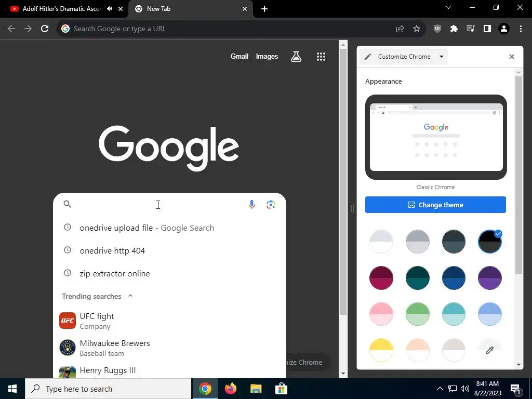This screenshot has height=399, width=532.
Task: Open the media controls icon in toolbar
Action: point(471,29)
